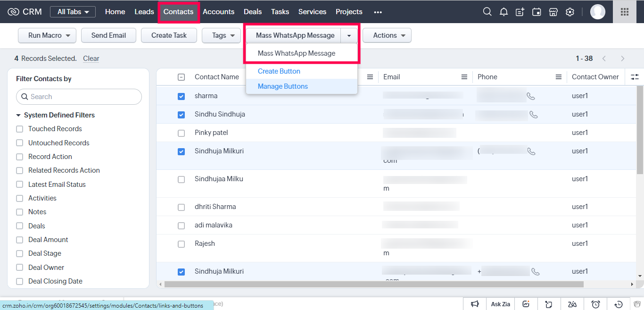
Task: Open Setup via the gear icon
Action: pyautogui.click(x=570, y=12)
